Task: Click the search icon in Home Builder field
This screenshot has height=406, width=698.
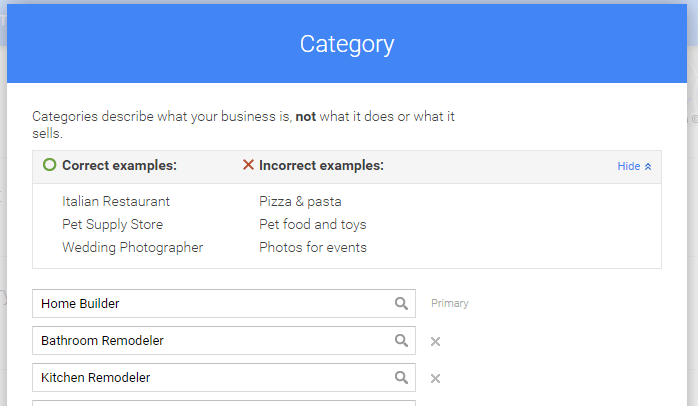Action: point(401,304)
